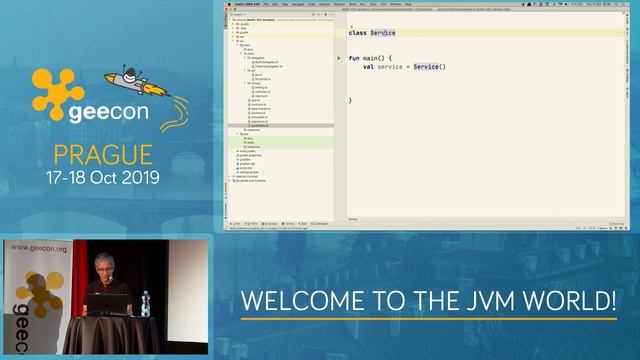Open the Messages tool window tab
This screenshot has width=640, height=360.
coord(320,224)
